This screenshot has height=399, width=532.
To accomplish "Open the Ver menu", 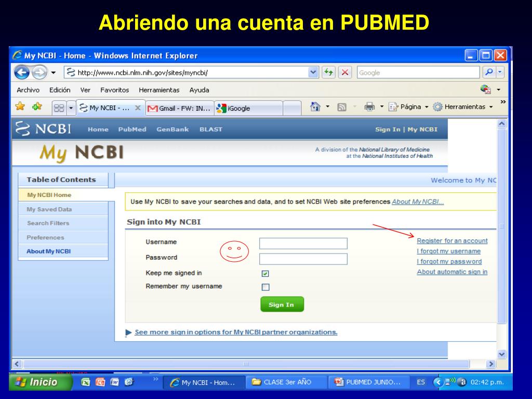I will 85,90.
